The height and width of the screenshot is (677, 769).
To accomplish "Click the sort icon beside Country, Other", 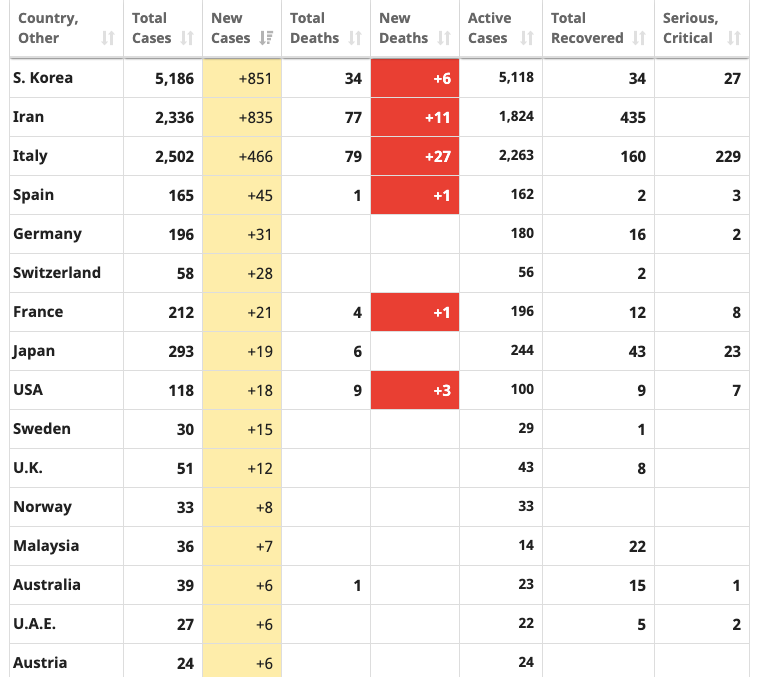I will (108, 38).
